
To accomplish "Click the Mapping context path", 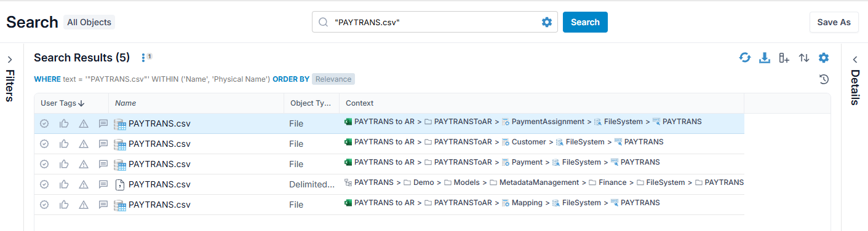I will [x=502, y=203].
